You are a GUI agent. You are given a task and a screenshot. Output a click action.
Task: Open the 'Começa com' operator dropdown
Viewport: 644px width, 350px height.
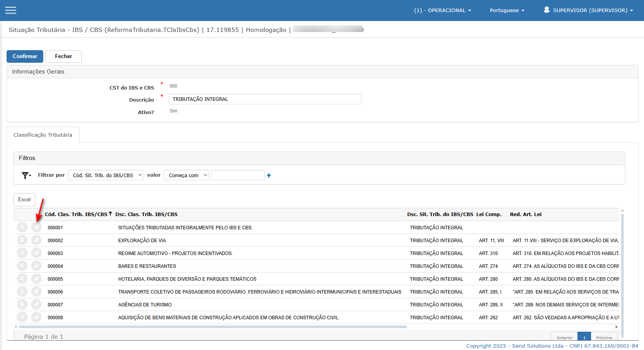click(186, 175)
